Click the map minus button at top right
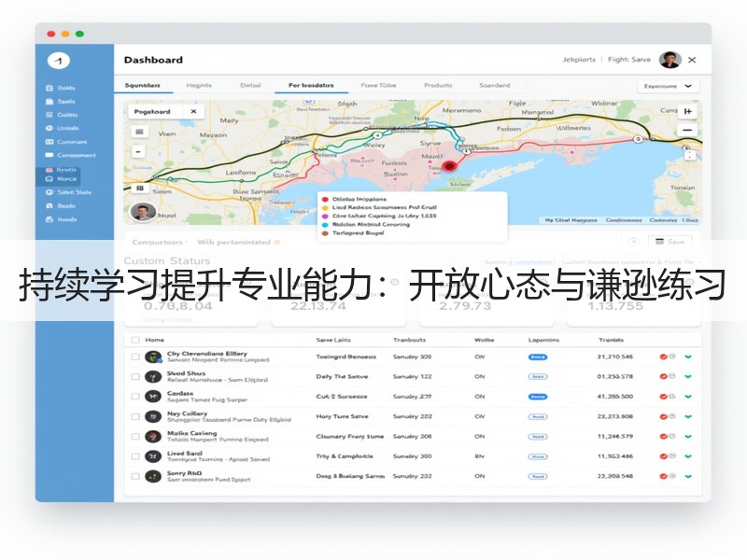Screen dimensions: 747x560 [687, 130]
